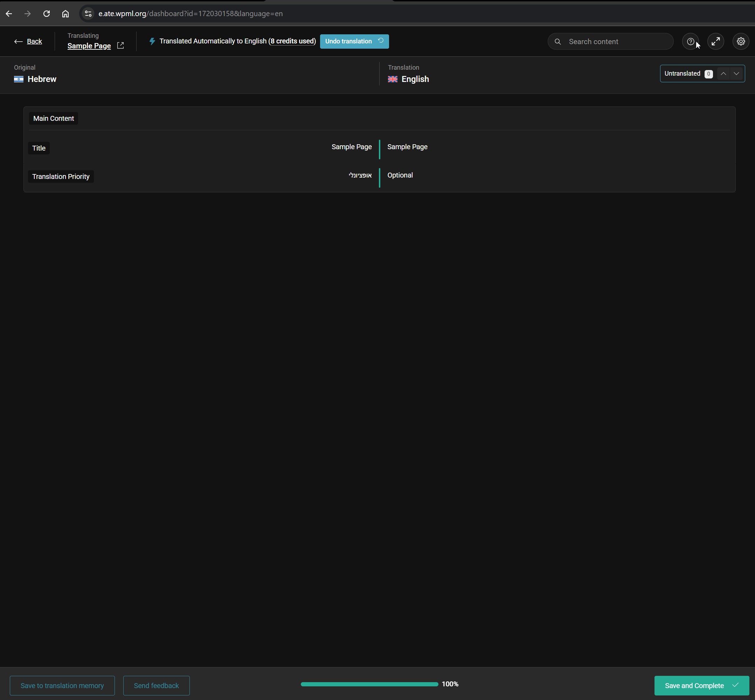
Task: Open the 8 credits used link
Action: 292,41
